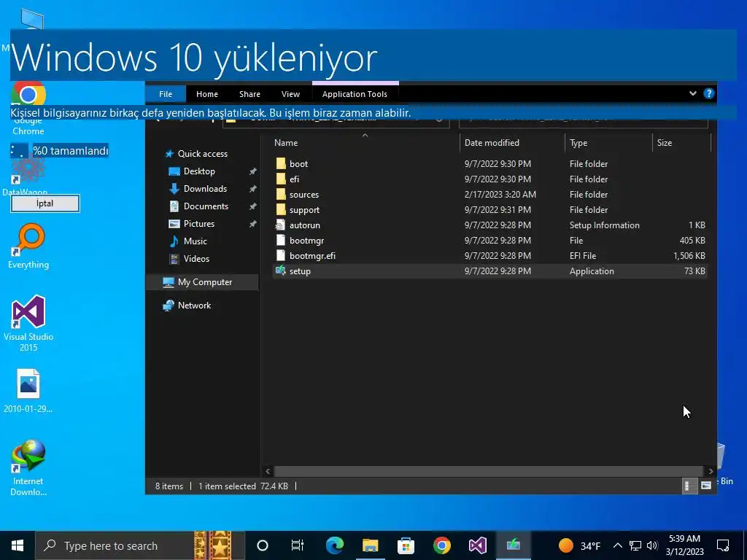Select Quick access in navigation pane

(202, 154)
